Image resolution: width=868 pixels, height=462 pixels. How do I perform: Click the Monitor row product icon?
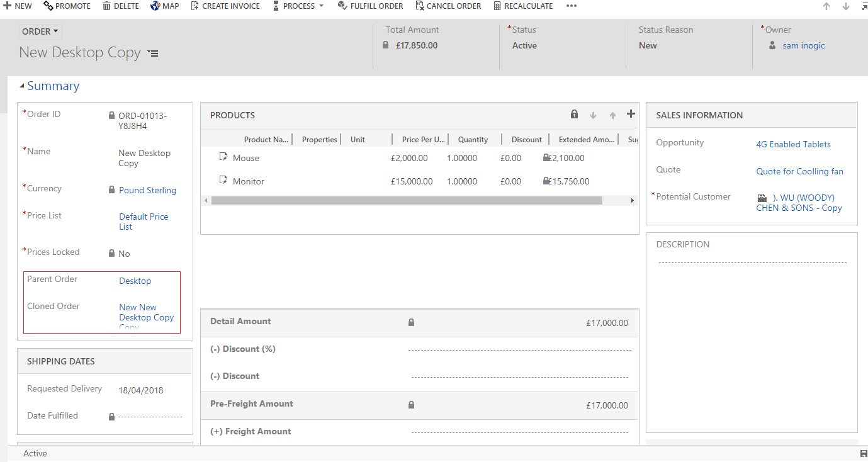(x=223, y=180)
